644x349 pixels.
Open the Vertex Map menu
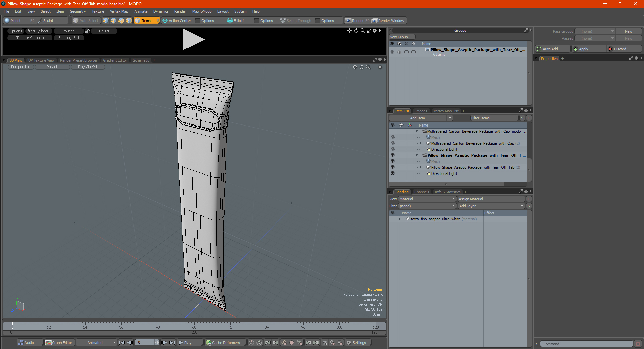119,11
